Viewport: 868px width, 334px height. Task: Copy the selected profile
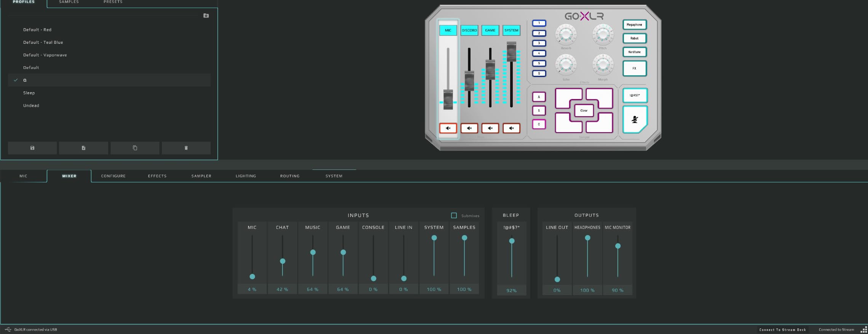coord(135,148)
